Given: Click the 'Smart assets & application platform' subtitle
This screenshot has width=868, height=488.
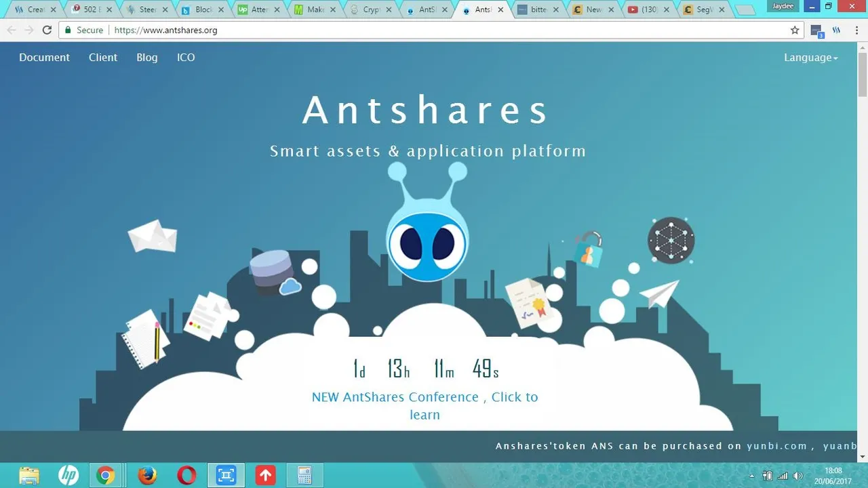Looking at the screenshot, I should coord(428,151).
